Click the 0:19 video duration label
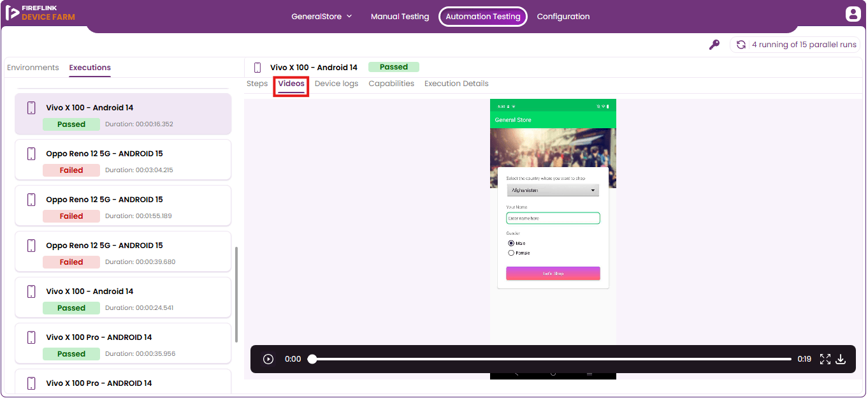 click(x=804, y=359)
